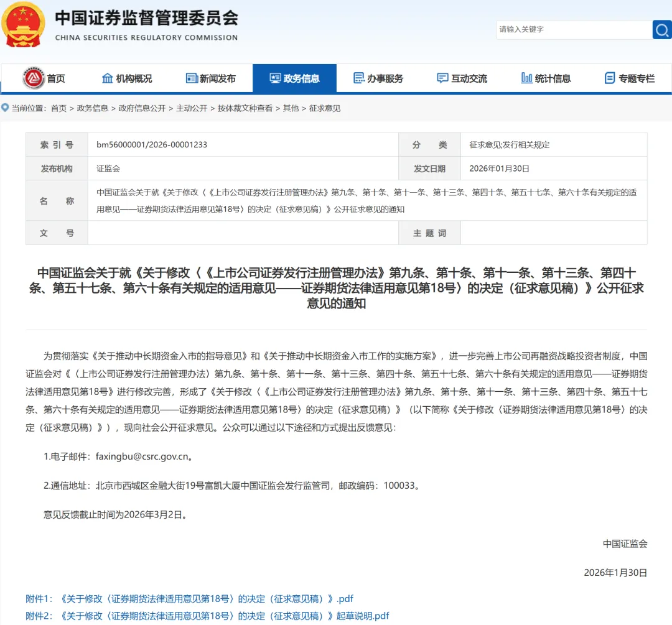This screenshot has width=672, height=625.
Task: Click the 分类 table label
Action: coord(429,145)
